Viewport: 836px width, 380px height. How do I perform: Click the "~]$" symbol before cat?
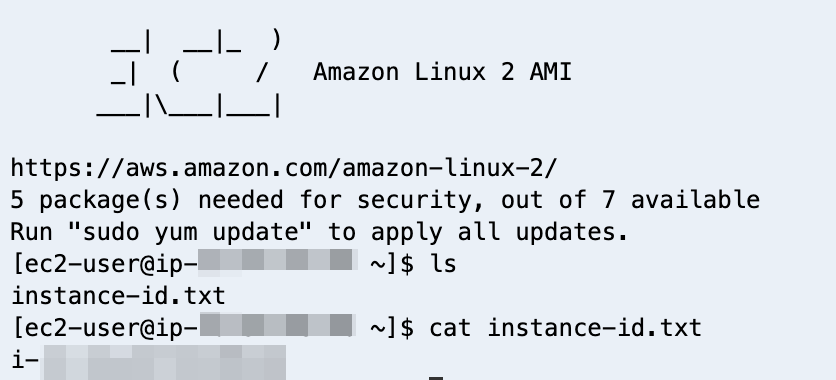(392, 328)
